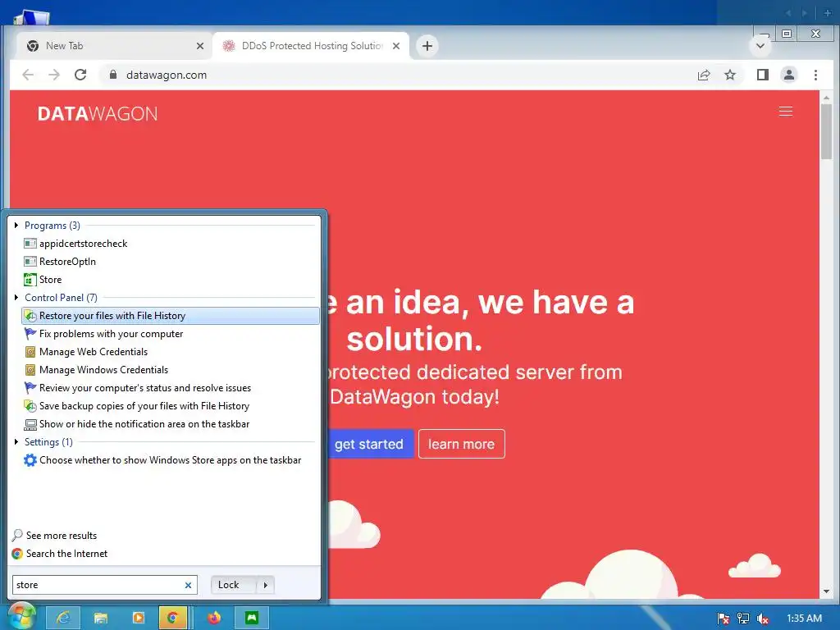Click the page scrollbar up arrow
This screenshot has height=630, width=840.
(x=827, y=98)
